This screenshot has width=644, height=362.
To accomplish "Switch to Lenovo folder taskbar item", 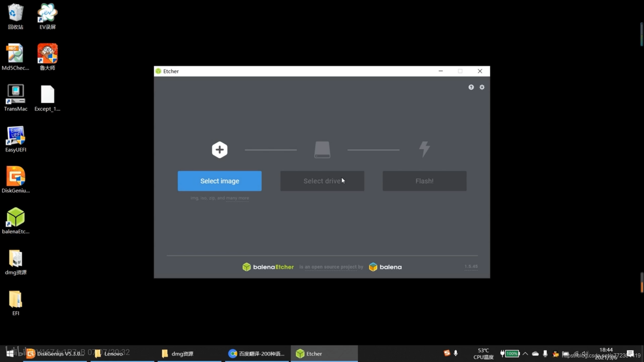I will point(122,354).
